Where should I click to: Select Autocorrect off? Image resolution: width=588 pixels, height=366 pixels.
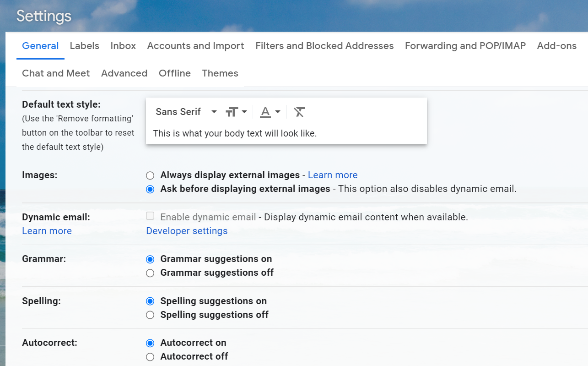point(150,357)
